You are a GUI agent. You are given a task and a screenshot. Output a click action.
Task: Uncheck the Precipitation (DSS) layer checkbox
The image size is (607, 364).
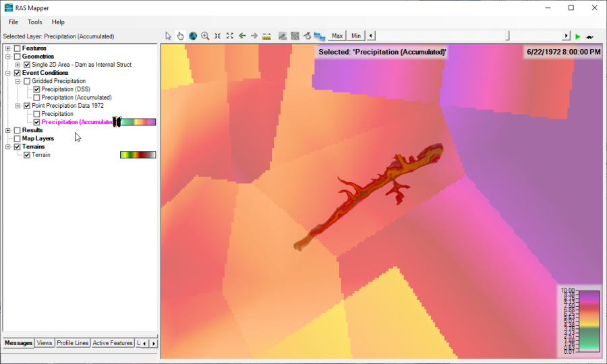click(x=36, y=90)
